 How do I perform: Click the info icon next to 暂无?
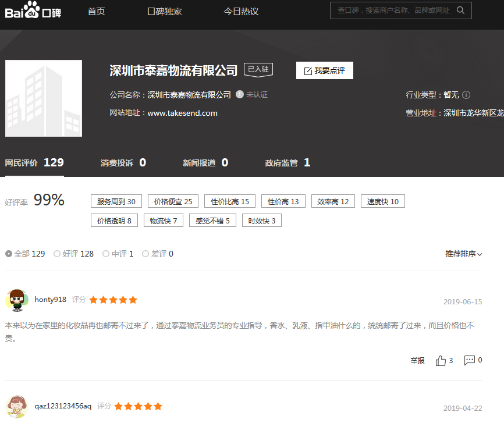pyautogui.click(x=466, y=95)
